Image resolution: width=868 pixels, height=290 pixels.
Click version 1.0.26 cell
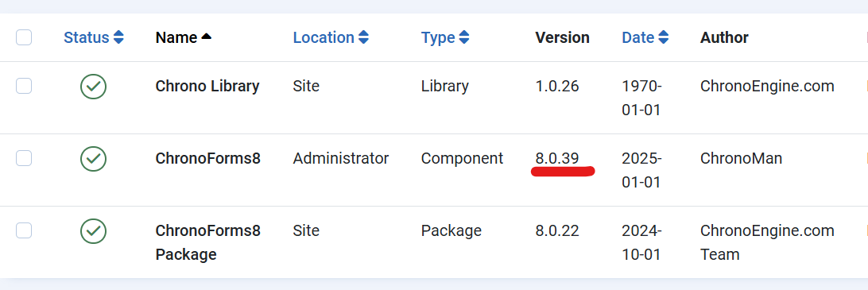557,87
